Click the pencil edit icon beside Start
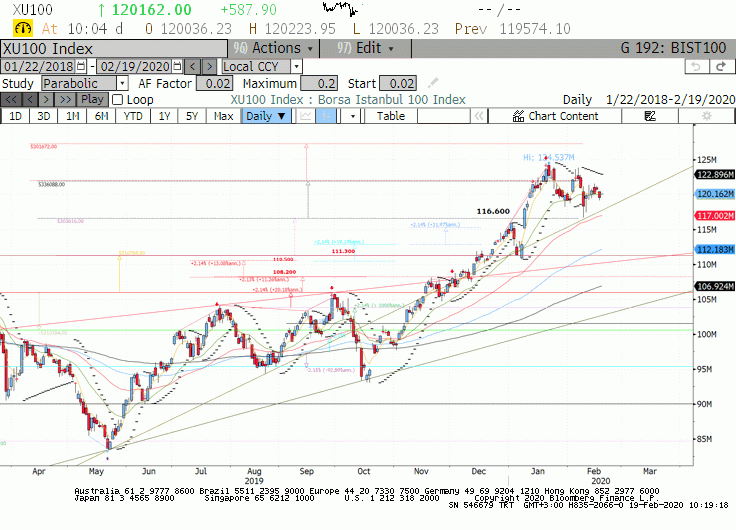736x530 pixels. (x=433, y=84)
